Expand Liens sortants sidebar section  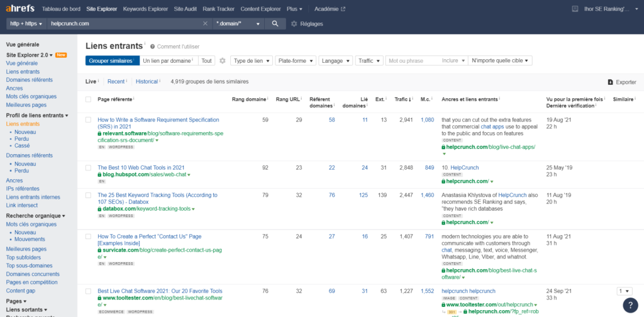click(26, 309)
